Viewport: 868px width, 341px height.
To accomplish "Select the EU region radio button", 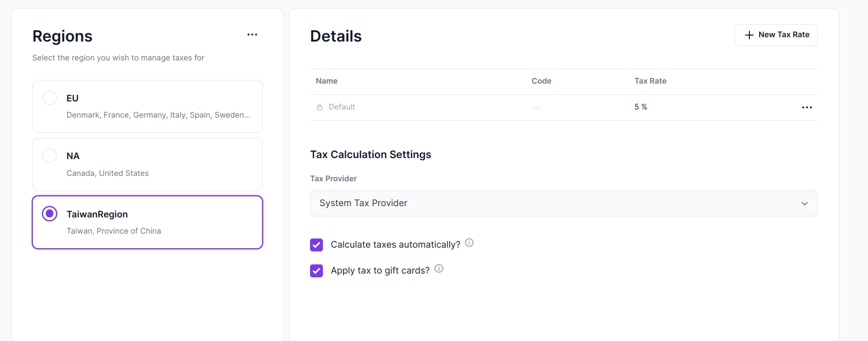I will (x=50, y=98).
